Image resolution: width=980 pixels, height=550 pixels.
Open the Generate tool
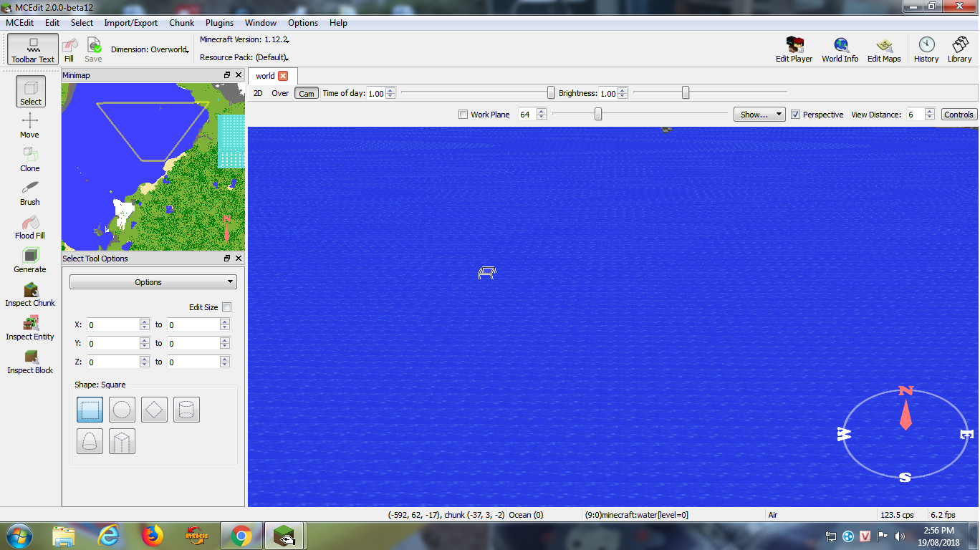click(x=30, y=260)
